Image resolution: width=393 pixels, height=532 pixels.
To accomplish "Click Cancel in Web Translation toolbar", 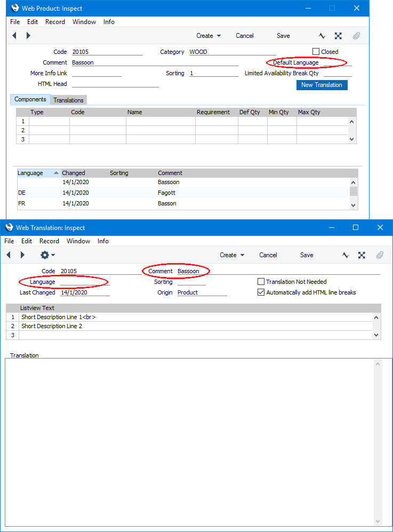I will click(x=268, y=255).
